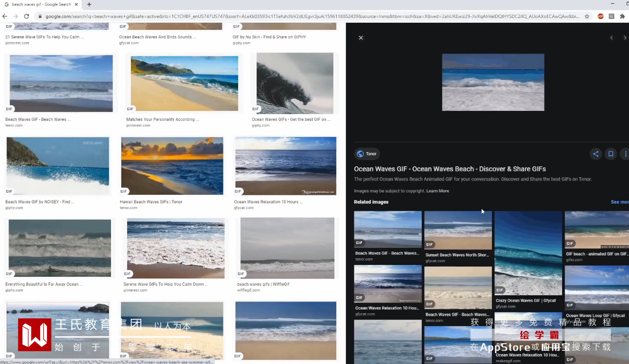Reload the Google search page
This screenshot has height=364, width=629.
[27, 16]
